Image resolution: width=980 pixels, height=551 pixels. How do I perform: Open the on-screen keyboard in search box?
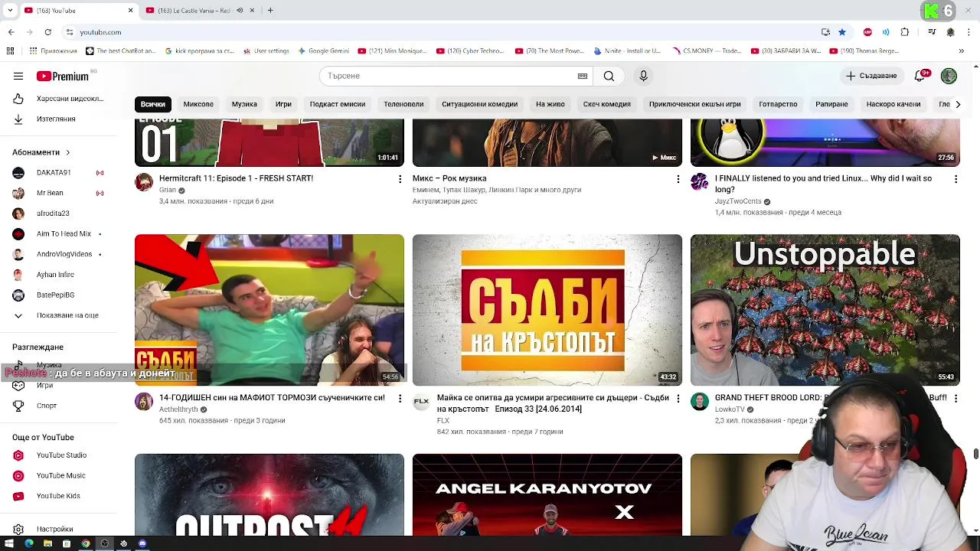(x=583, y=76)
